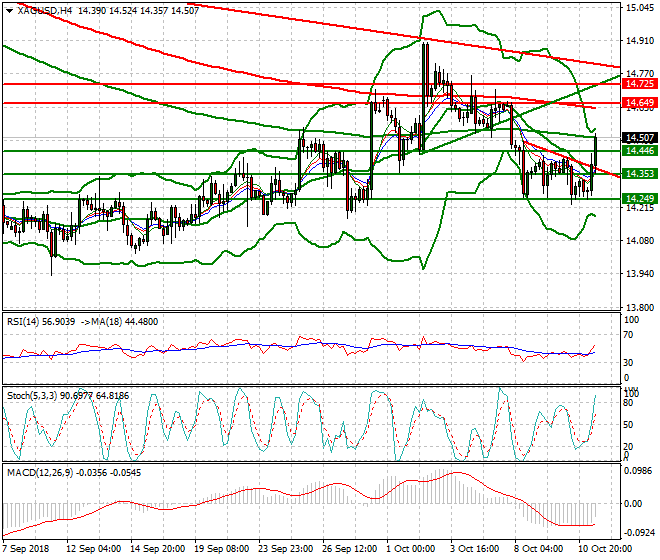Click the green 14.446 price level label
Image resolution: width=660 pixels, height=560 pixels.
640,151
